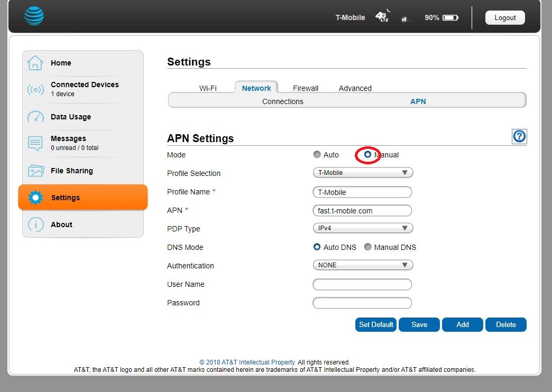
Task: Choose Manual DNS radio button
Action: (367, 247)
